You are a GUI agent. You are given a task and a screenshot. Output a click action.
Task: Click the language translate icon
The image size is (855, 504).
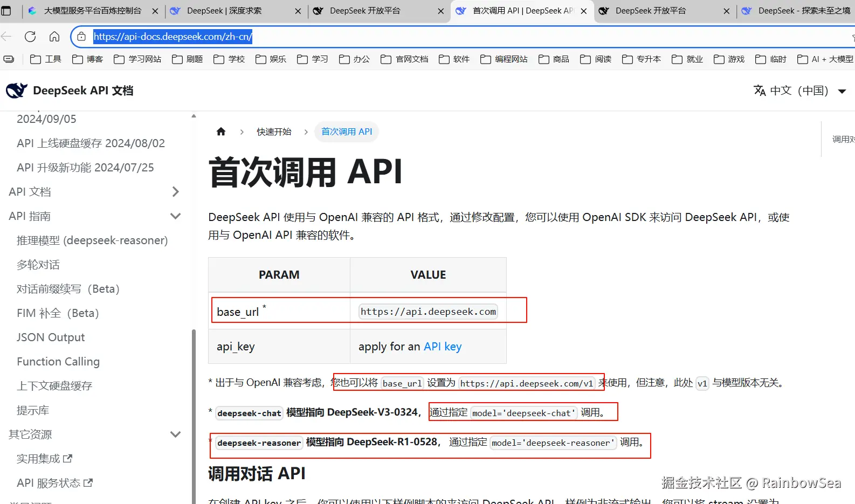(x=760, y=91)
